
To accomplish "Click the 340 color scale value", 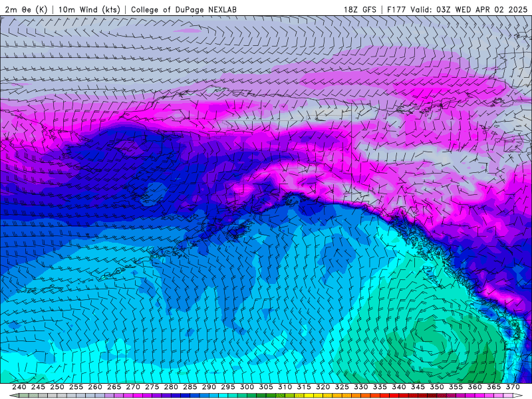I will [399, 387].
